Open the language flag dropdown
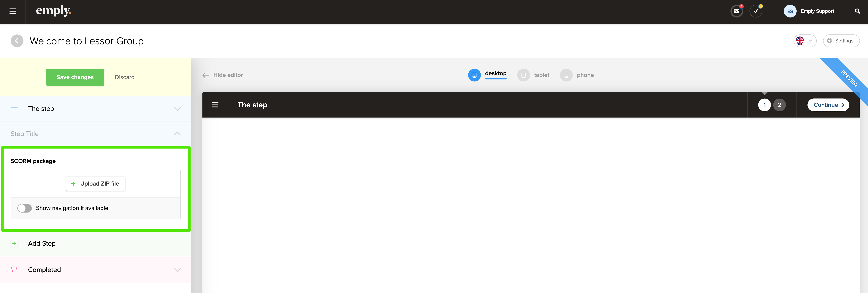This screenshot has width=868, height=293. 805,41
